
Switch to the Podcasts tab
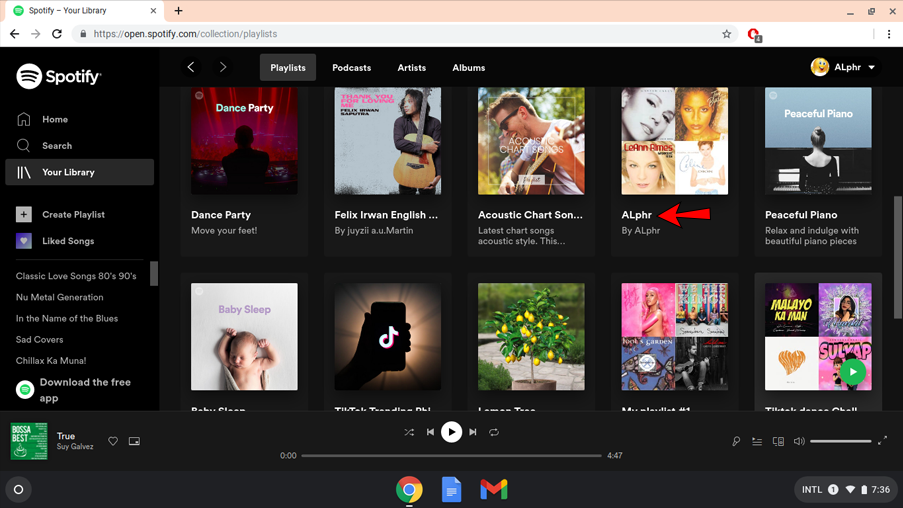pyautogui.click(x=351, y=67)
